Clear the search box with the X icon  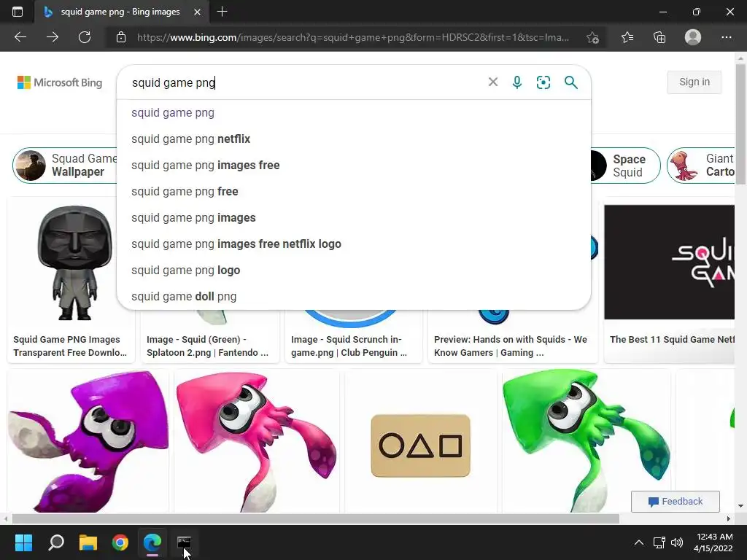point(493,82)
